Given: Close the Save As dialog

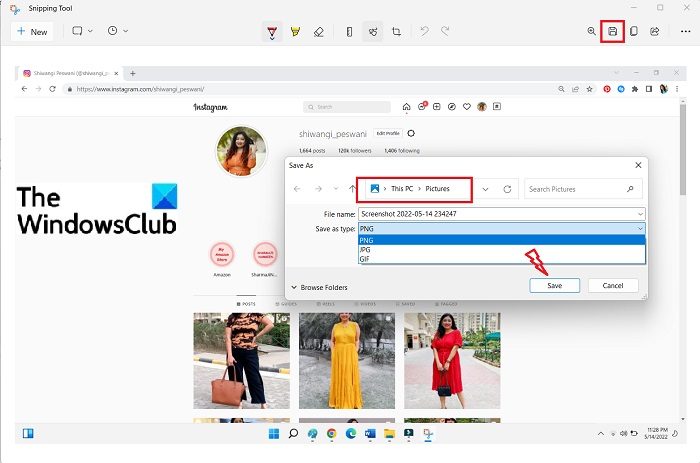Looking at the screenshot, I should [x=638, y=165].
